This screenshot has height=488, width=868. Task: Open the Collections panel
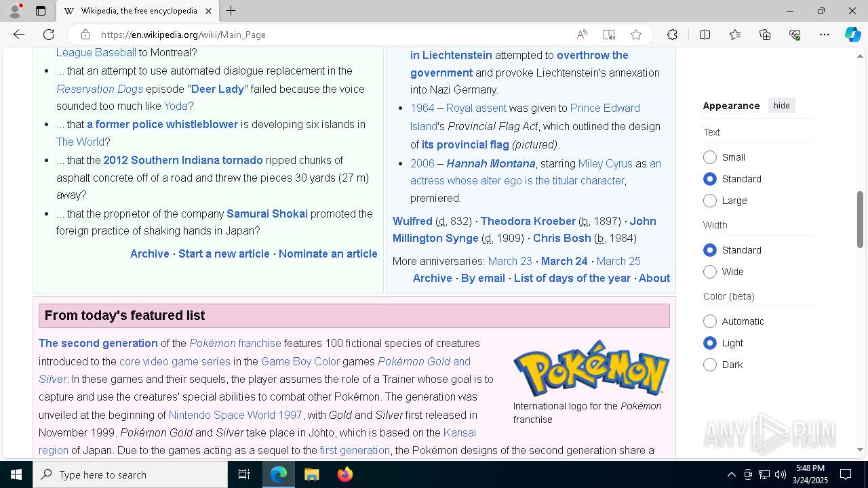click(x=765, y=35)
